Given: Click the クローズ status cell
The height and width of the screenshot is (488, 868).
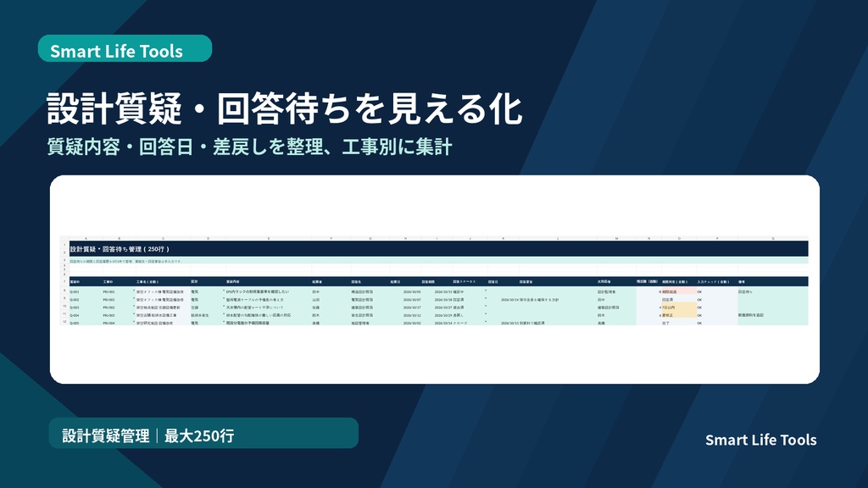Looking at the screenshot, I should 470,323.
